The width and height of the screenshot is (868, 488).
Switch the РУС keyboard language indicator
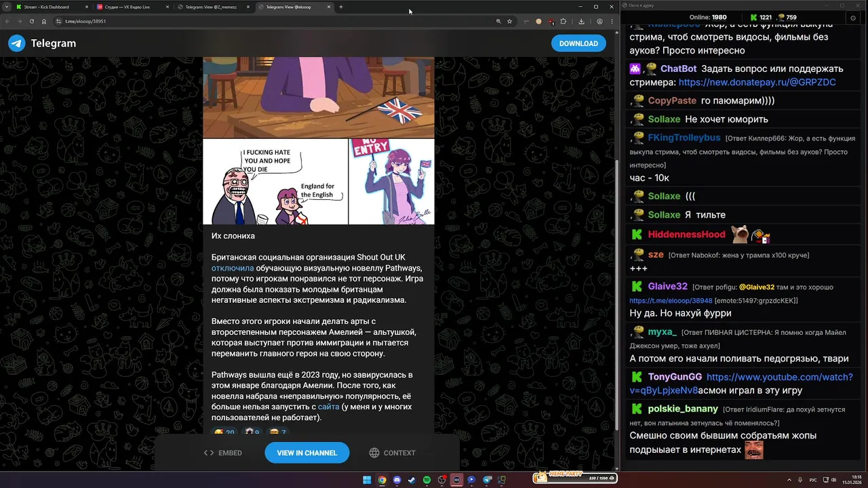[813, 480]
